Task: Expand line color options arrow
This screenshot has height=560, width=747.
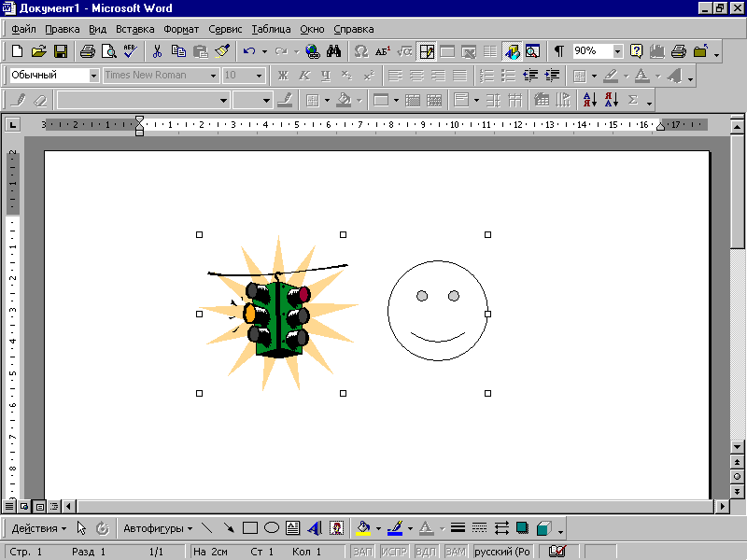Action: click(x=410, y=528)
